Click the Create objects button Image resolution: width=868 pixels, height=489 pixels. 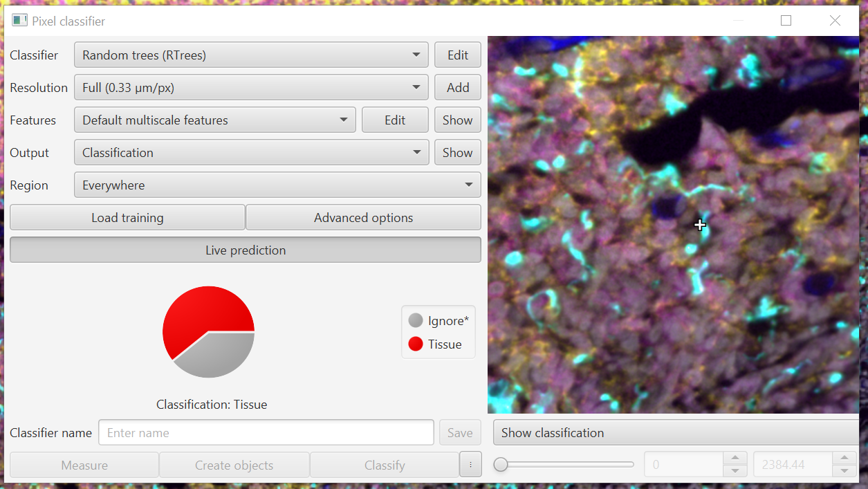[x=234, y=465]
